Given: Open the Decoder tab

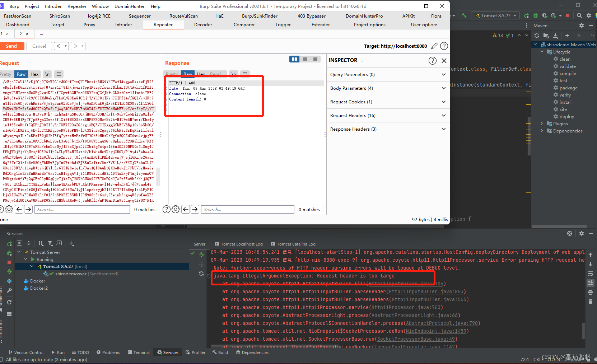Looking at the screenshot, I should click(x=203, y=25).
